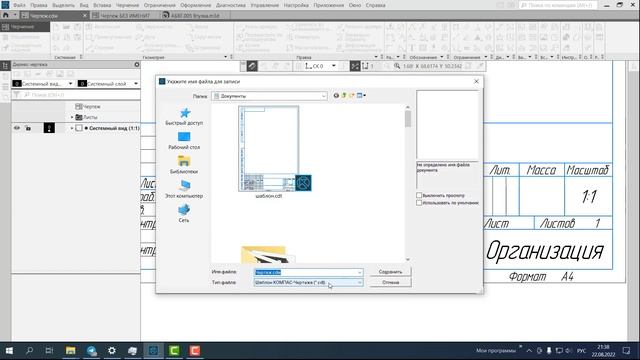Open the СК 0 coordinate system dropdown

pos(333,66)
